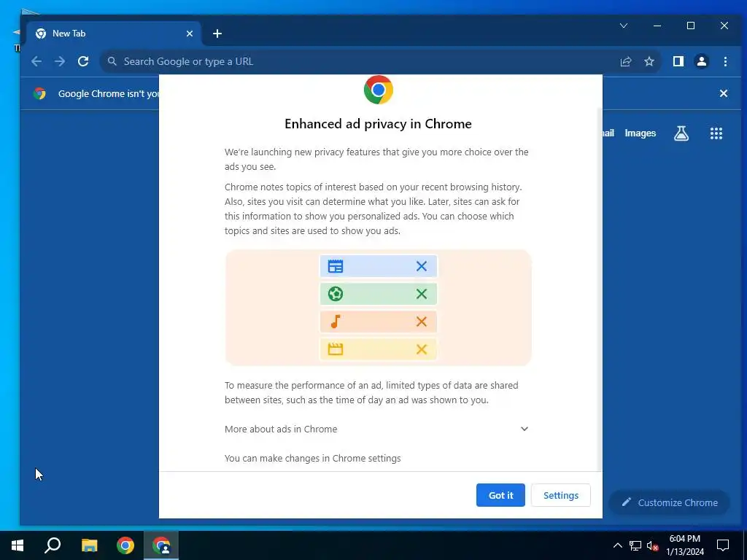Click the blue news topic X
Image resolution: width=747 pixels, height=560 pixels.
pos(421,266)
